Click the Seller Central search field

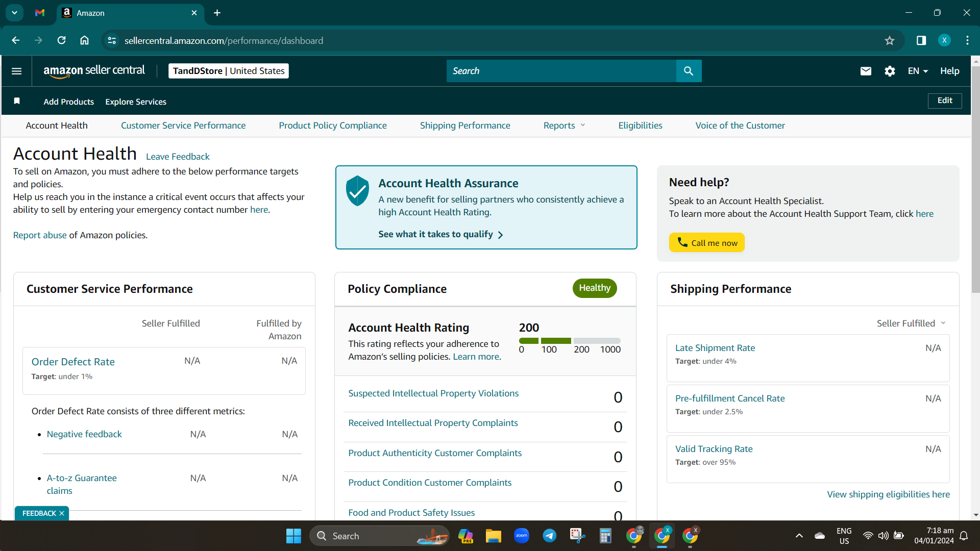[x=561, y=71]
